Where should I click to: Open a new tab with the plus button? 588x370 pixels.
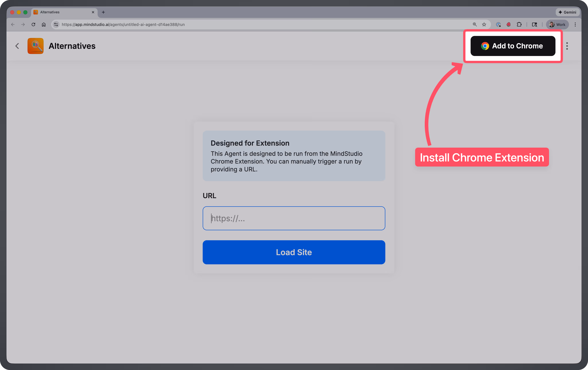coord(103,12)
